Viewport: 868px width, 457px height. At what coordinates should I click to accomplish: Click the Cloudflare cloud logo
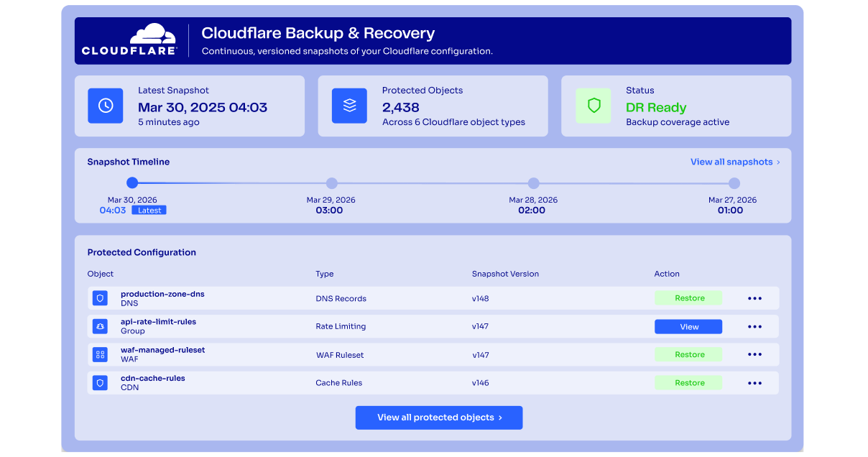tap(129, 40)
